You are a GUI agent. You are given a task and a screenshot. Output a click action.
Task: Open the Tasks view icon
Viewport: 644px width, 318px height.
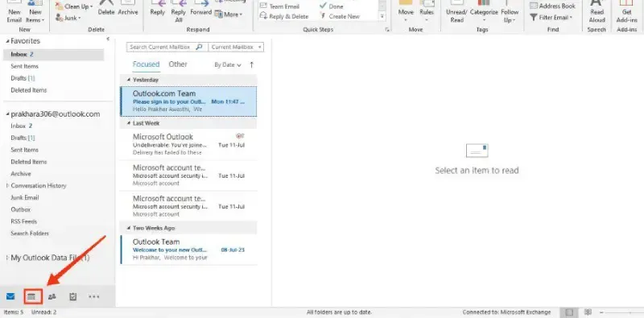pos(72,296)
